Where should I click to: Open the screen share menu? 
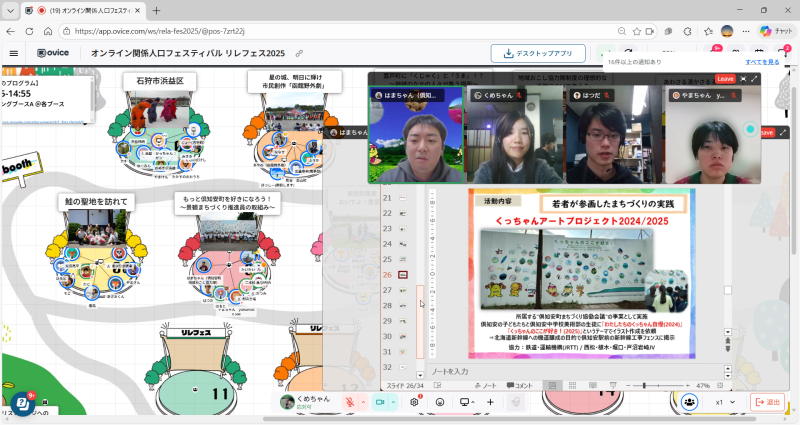(466, 402)
